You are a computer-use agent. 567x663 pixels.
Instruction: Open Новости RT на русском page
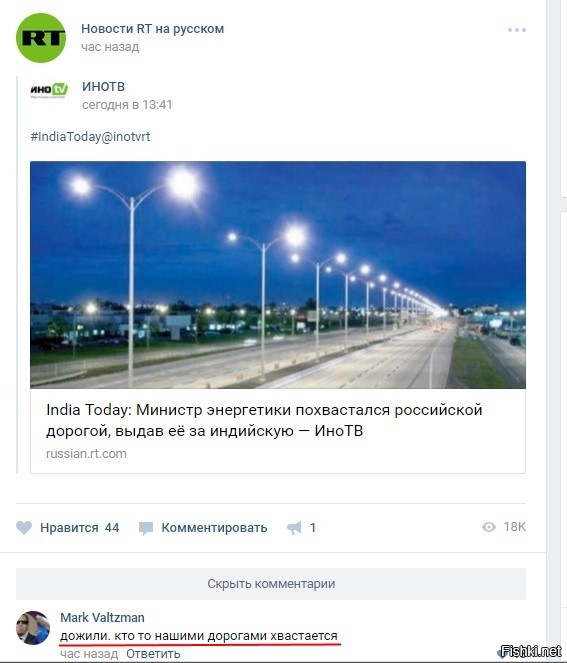click(x=153, y=29)
